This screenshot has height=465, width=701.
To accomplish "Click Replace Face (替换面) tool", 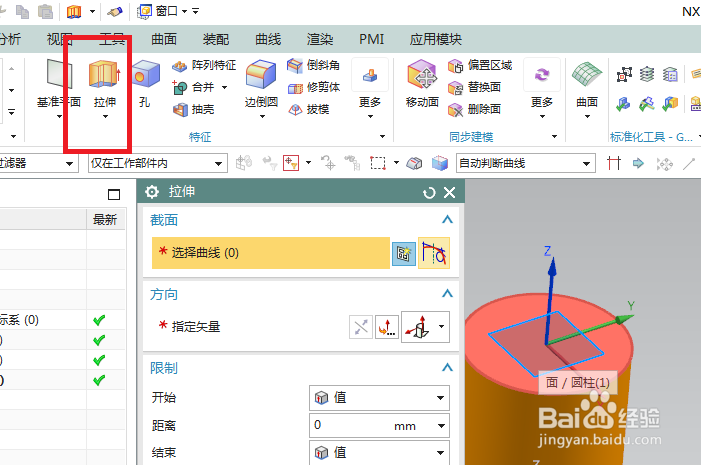I will tap(474, 87).
